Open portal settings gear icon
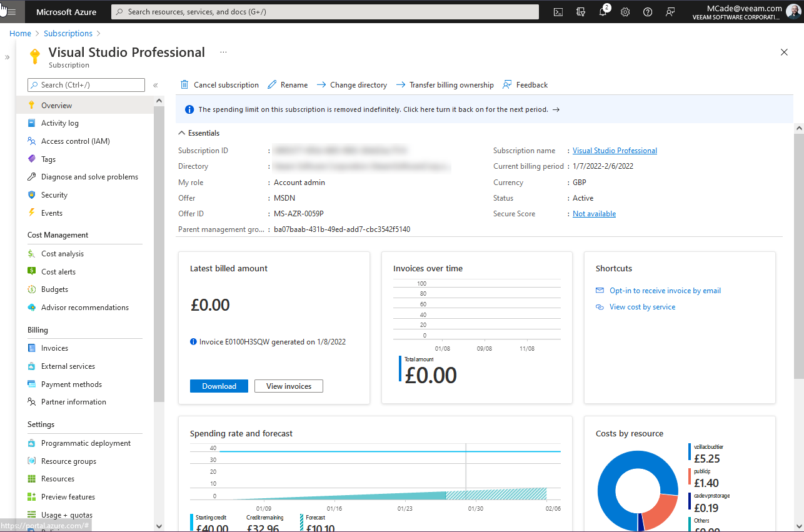 (x=625, y=12)
